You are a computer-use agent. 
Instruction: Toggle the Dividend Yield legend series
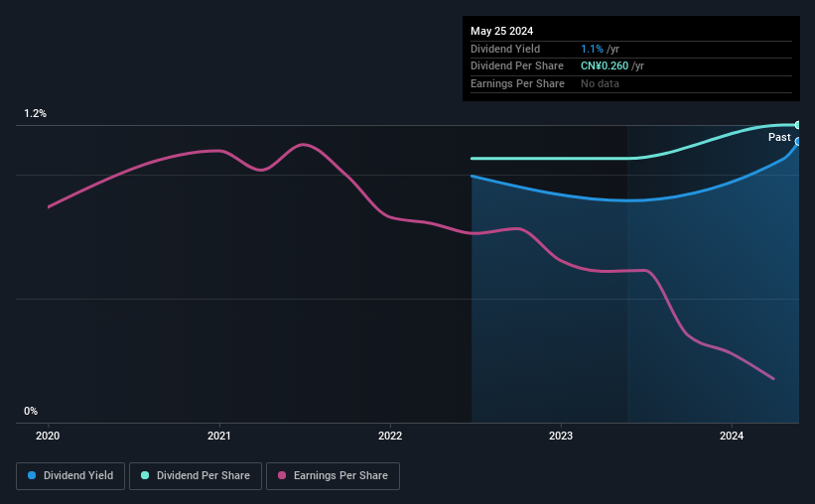(70, 475)
